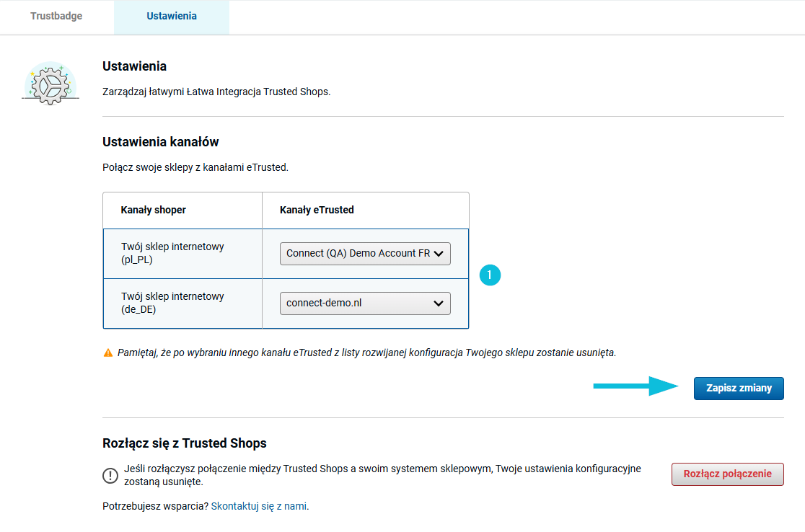805x532 pixels.
Task: Expand the connect-demo.nl channel dropdown
Action: (x=365, y=303)
